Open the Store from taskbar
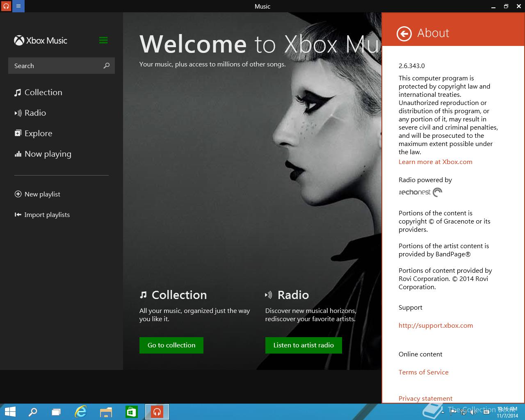This screenshot has height=420, width=525. point(131,412)
